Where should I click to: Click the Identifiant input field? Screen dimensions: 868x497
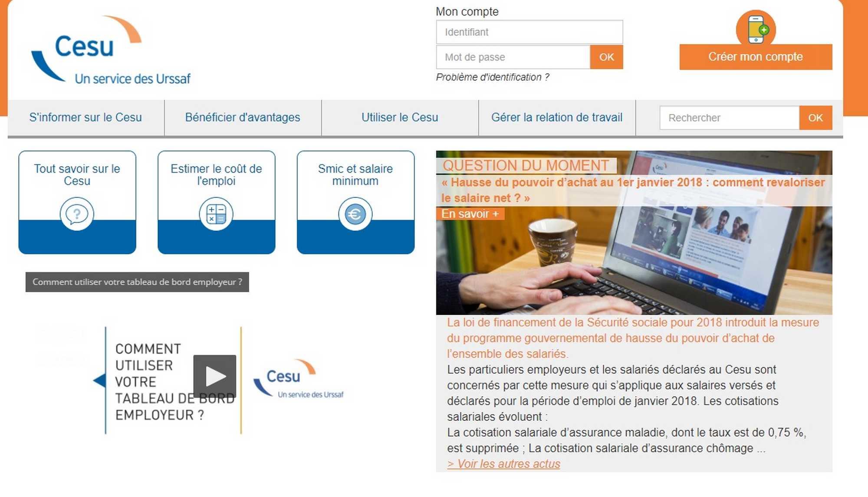[x=529, y=32]
